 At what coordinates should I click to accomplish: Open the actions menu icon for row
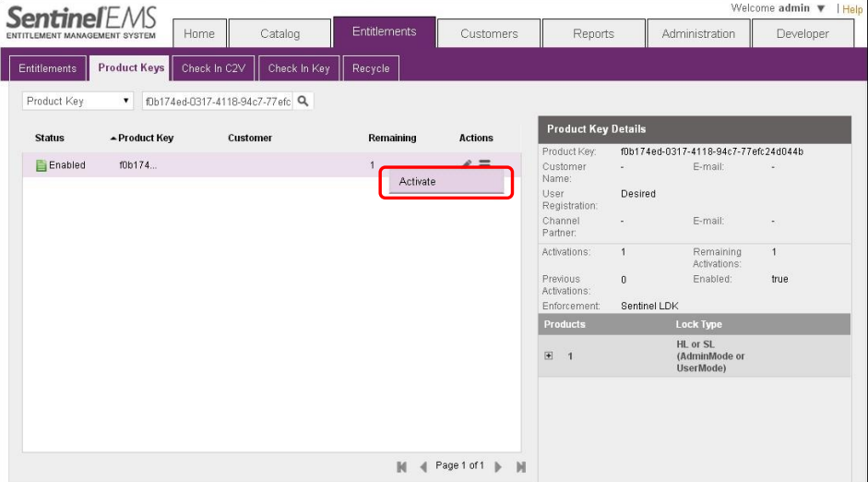tap(484, 164)
